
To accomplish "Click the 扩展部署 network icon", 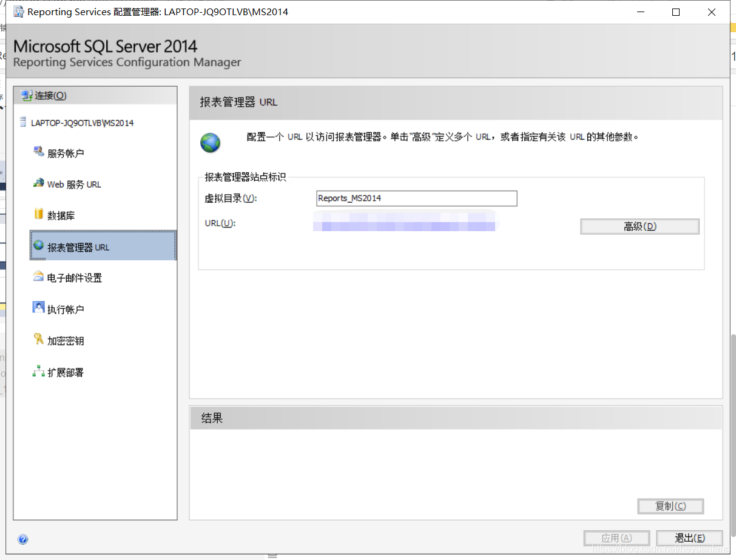I will [38, 371].
